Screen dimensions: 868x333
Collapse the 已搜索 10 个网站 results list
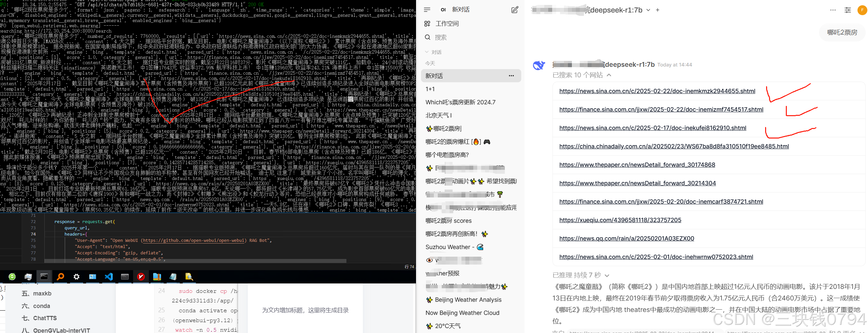click(582, 75)
